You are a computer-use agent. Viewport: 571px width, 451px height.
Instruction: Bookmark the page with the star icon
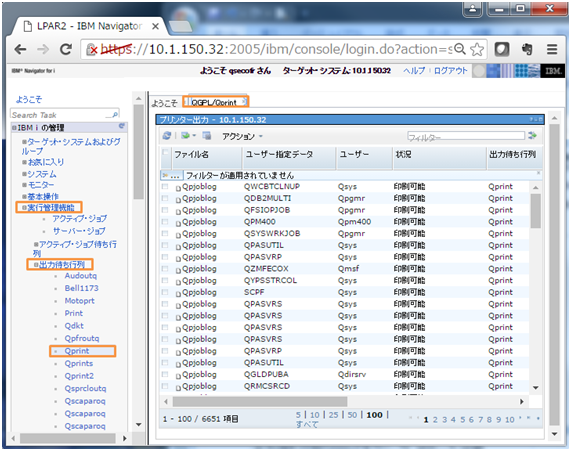coord(477,49)
